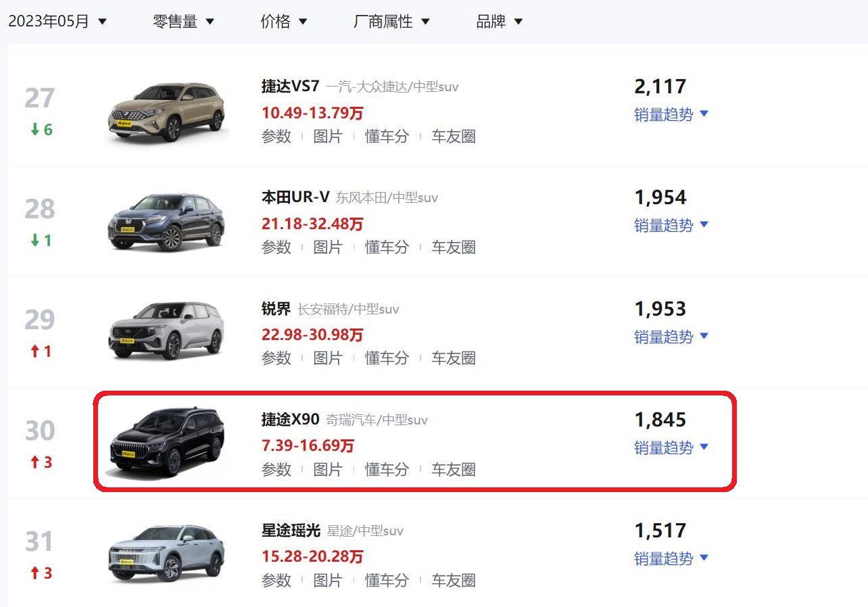Open 参数 link for 星途瑶光

coord(276,580)
